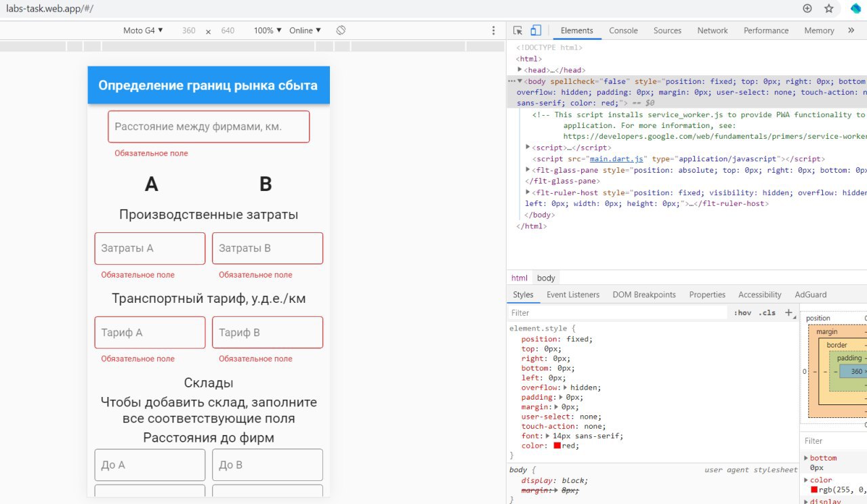Open the Performance tab
867x504 pixels.
(x=766, y=30)
